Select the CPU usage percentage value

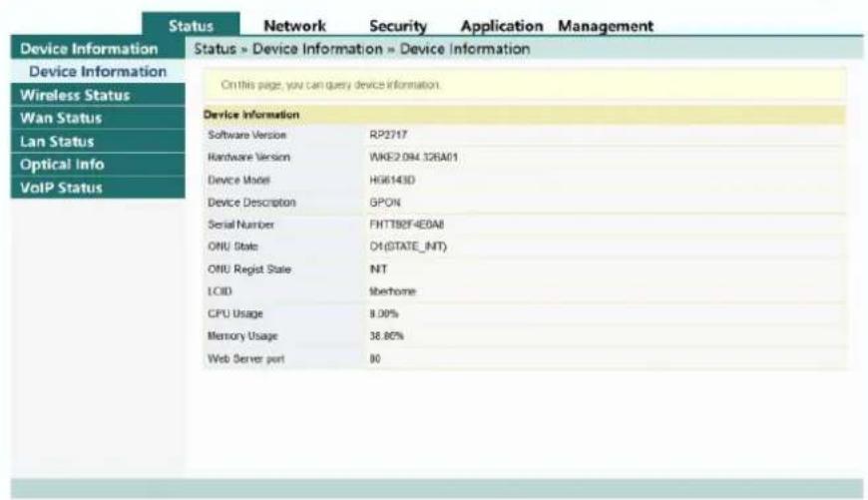[x=384, y=313]
